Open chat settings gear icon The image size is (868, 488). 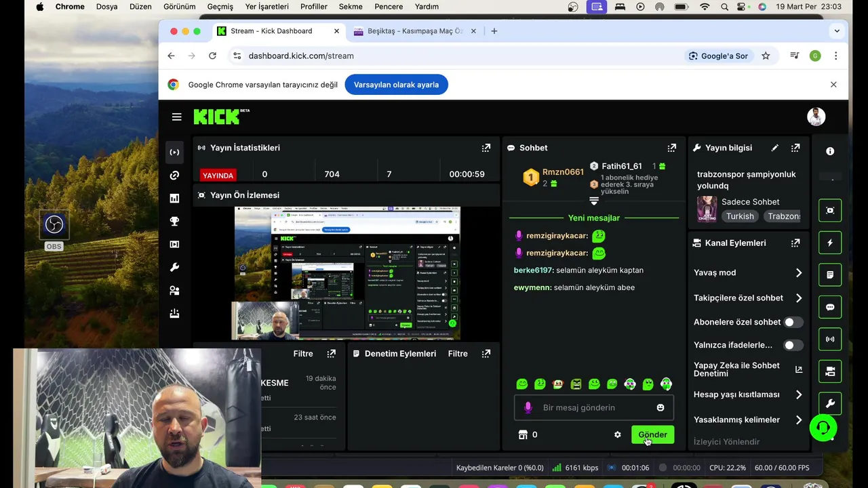tap(617, 435)
